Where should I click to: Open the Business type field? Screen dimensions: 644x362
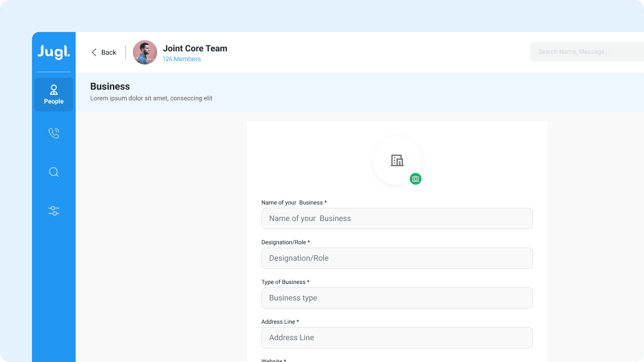coord(397,298)
